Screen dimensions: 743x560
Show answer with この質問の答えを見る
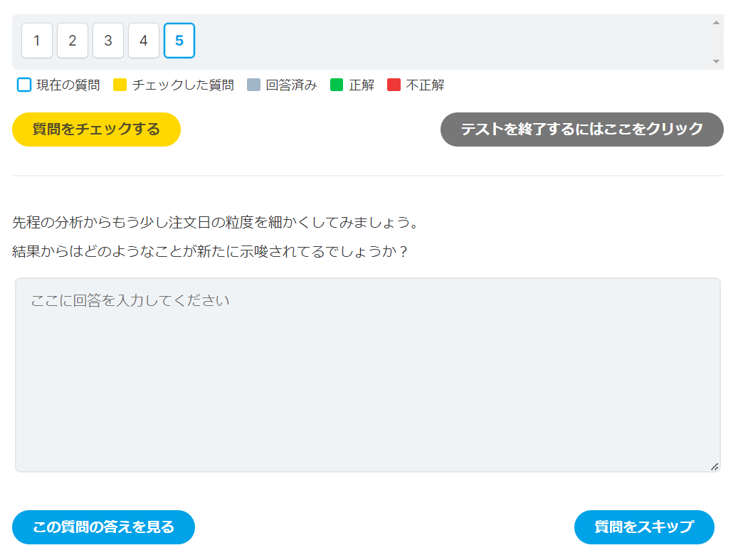point(103,527)
